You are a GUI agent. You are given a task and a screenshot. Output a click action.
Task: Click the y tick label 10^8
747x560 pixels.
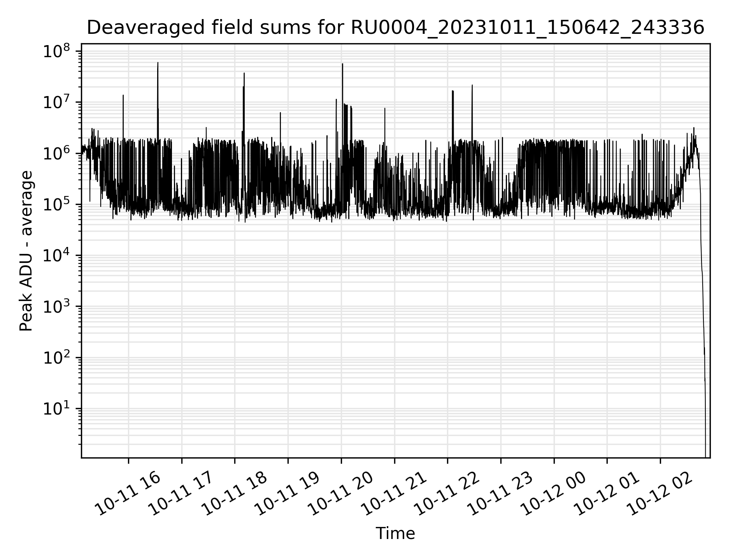(56, 51)
